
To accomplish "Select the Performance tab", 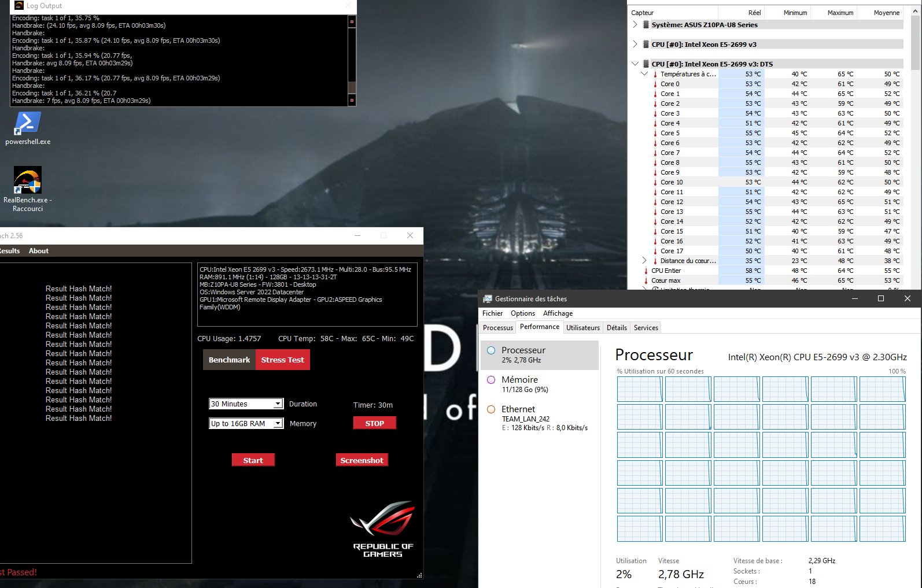I will [540, 327].
